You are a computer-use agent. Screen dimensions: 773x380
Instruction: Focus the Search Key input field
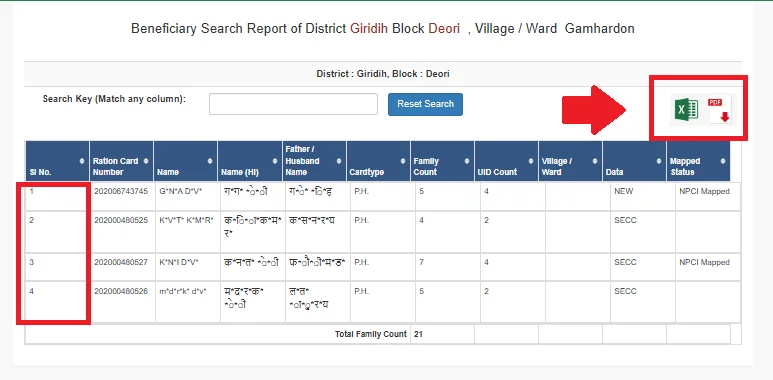[293, 104]
